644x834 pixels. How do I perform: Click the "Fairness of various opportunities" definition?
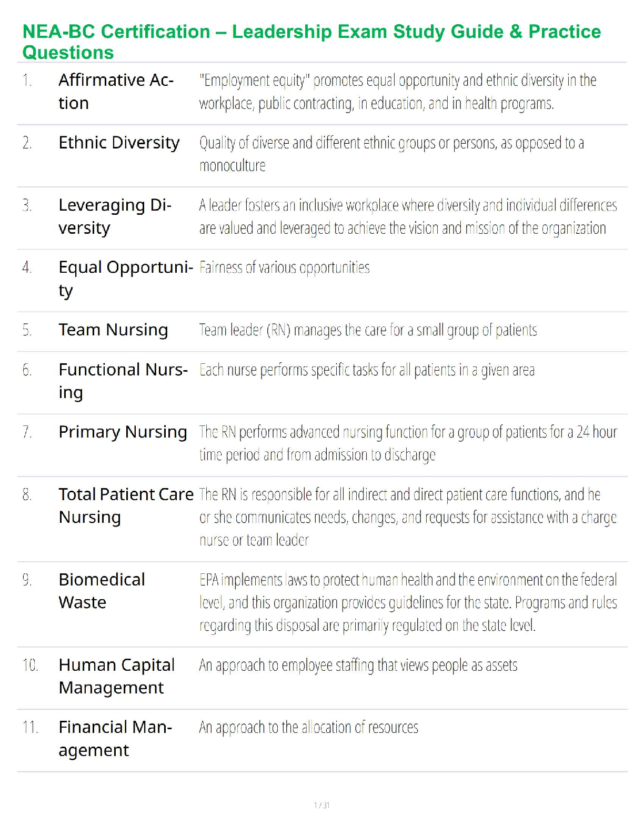(x=284, y=268)
